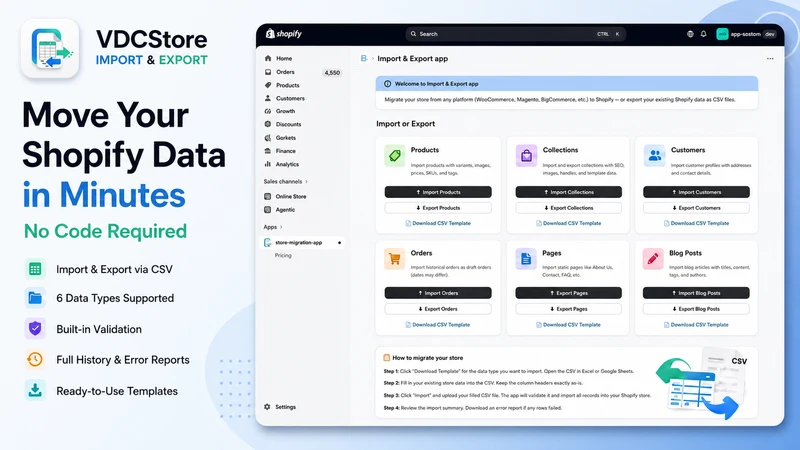The width and height of the screenshot is (800, 450).
Task: Click the Products tag icon in sidebar
Action: [268, 85]
